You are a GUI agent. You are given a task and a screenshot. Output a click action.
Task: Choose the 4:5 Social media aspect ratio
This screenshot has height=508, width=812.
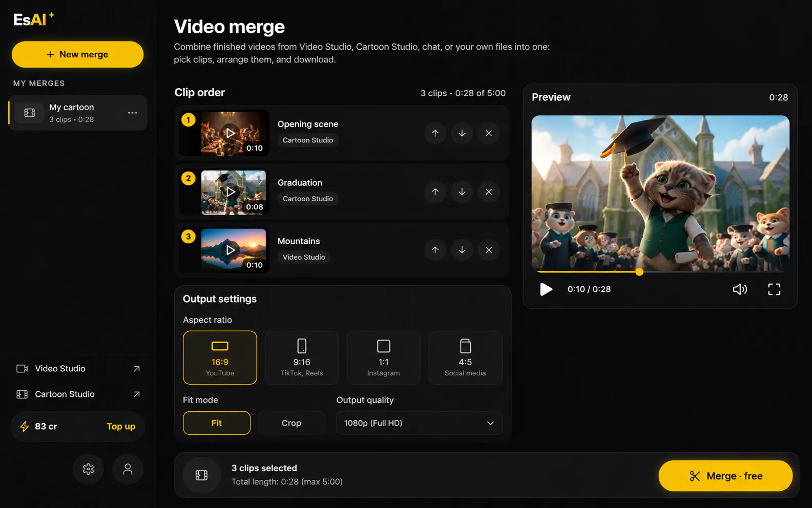click(465, 357)
